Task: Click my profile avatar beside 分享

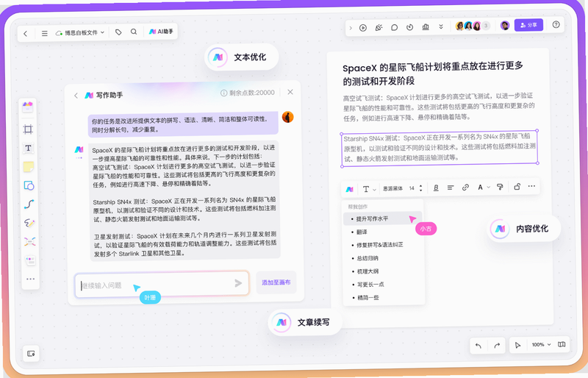Action: pos(505,26)
